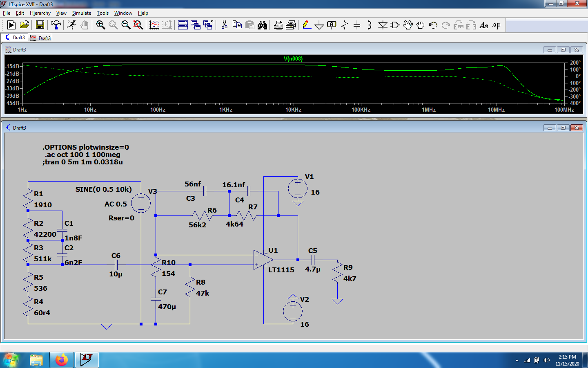Switch to the Draft3 schematic tab
The width and height of the screenshot is (588, 368).
tap(15, 38)
